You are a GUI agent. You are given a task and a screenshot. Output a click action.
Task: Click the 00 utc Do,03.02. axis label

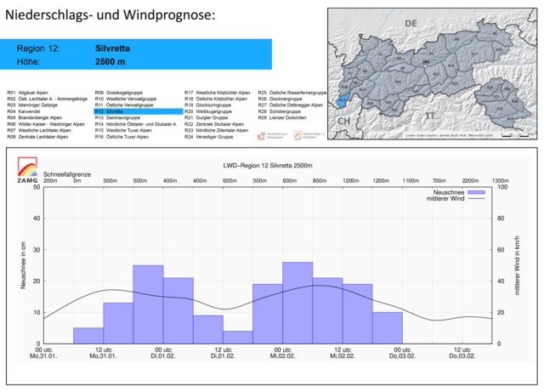pyautogui.click(x=402, y=353)
